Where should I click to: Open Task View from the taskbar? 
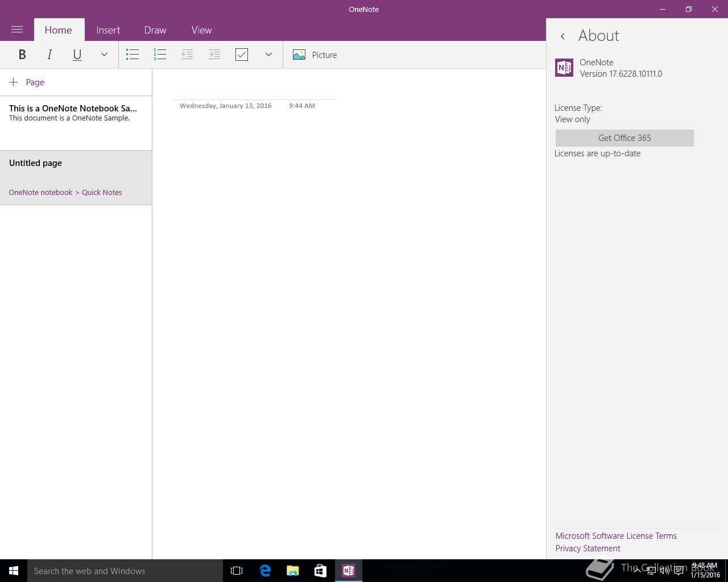point(237,571)
